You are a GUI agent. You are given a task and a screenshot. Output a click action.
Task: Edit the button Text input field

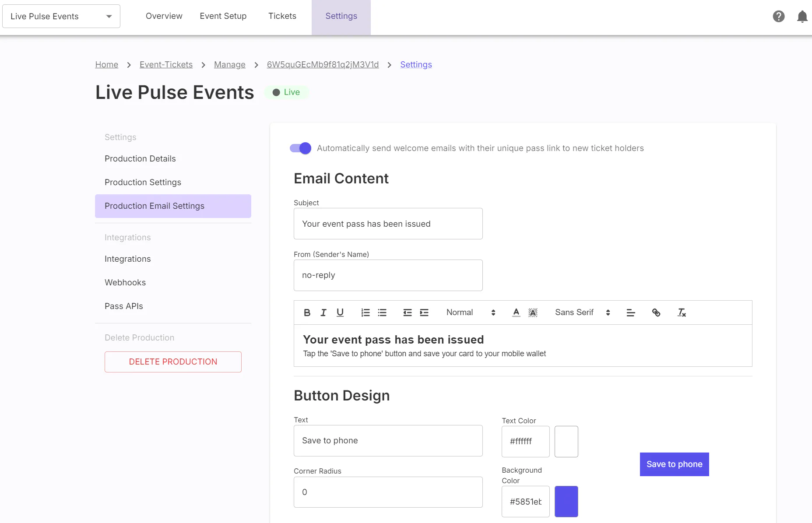coord(388,441)
